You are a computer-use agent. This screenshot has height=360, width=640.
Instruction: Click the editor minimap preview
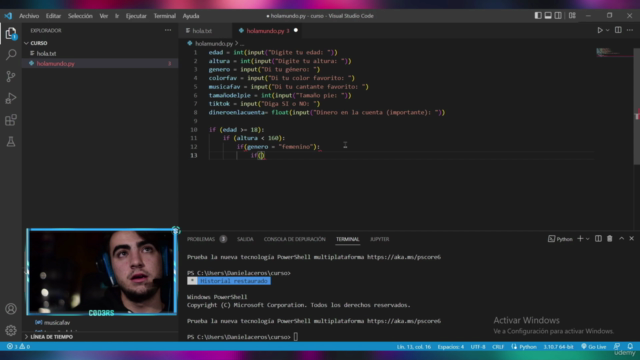pyautogui.click(x=614, y=52)
